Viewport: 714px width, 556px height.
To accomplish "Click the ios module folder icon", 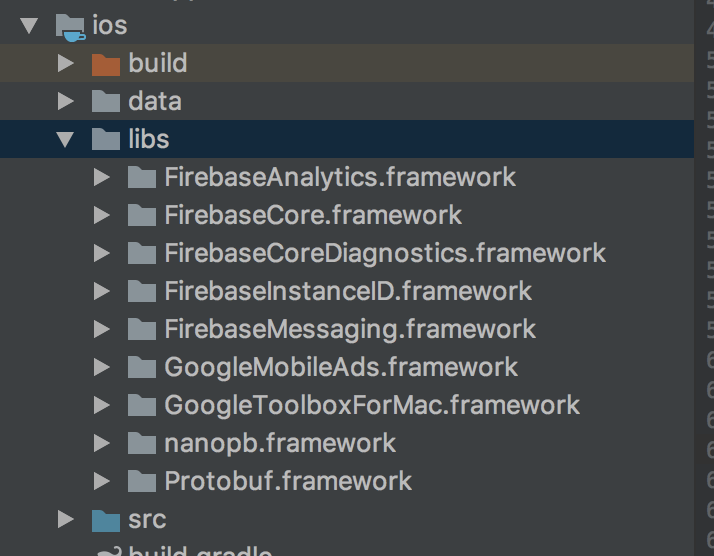I will point(68,25).
